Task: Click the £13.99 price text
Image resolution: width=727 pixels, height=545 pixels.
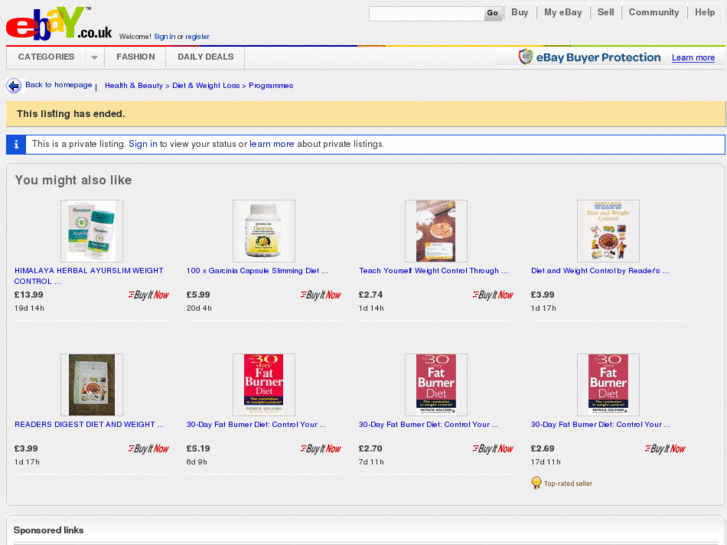Action: tap(29, 295)
